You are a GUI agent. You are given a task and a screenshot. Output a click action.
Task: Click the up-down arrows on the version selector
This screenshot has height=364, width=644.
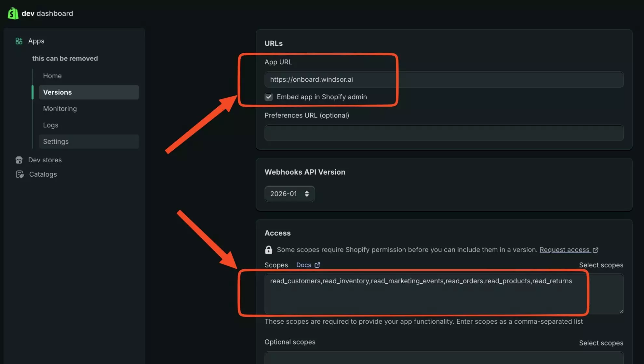(x=307, y=194)
